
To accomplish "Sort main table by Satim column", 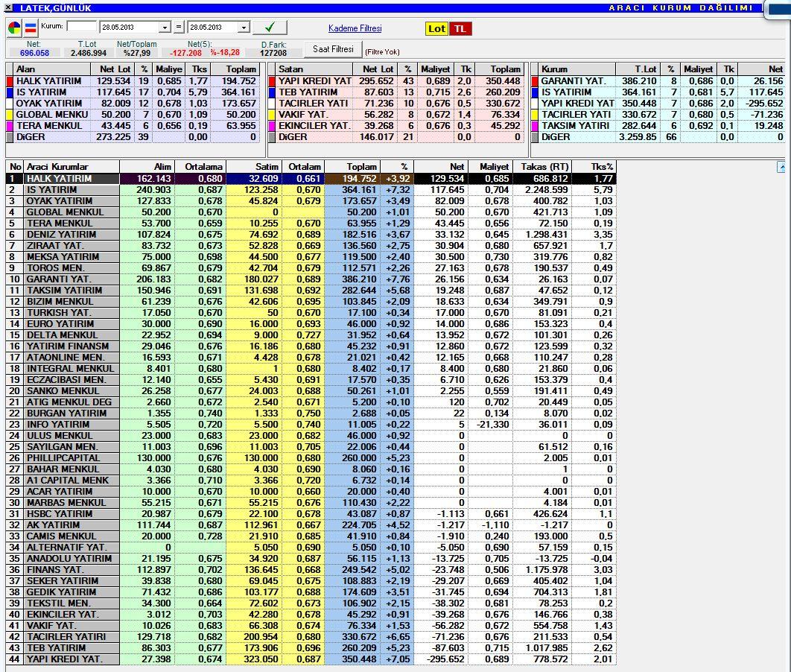I will 254,166.
